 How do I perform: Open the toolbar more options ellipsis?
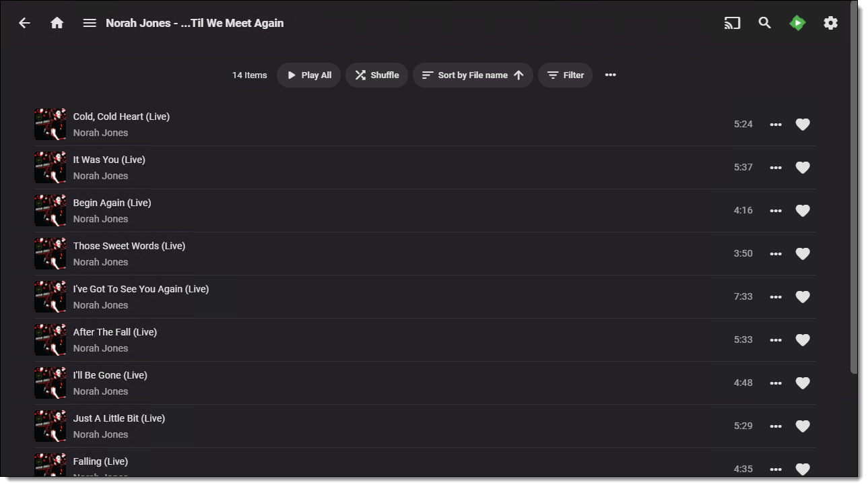pyautogui.click(x=610, y=75)
